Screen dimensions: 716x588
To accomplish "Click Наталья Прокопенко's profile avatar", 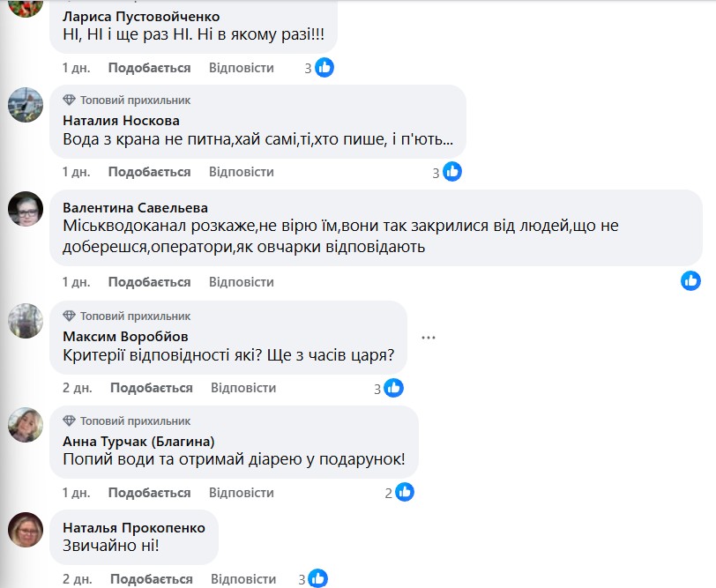I will pos(26,529).
